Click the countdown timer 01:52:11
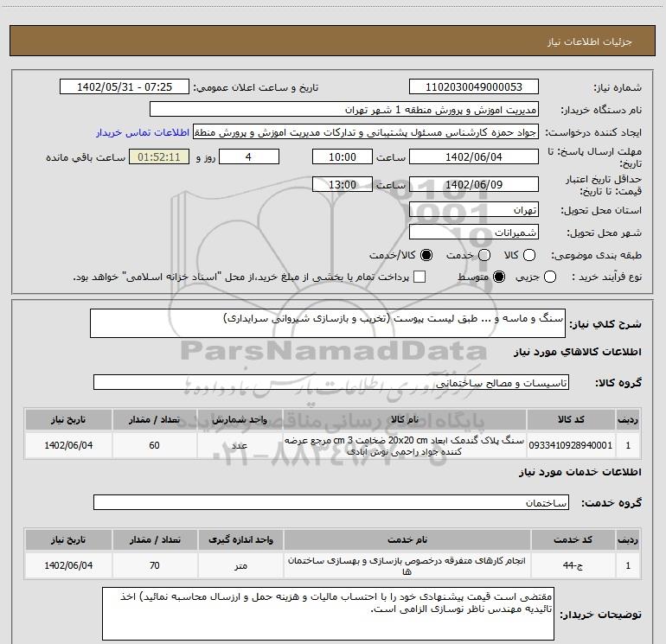Screen dimensions: 666x644 [x=159, y=157]
